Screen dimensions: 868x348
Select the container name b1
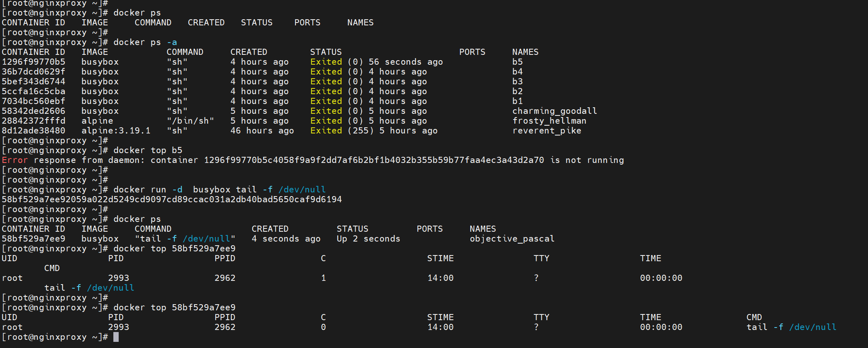pyautogui.click(x=517, y=101)
